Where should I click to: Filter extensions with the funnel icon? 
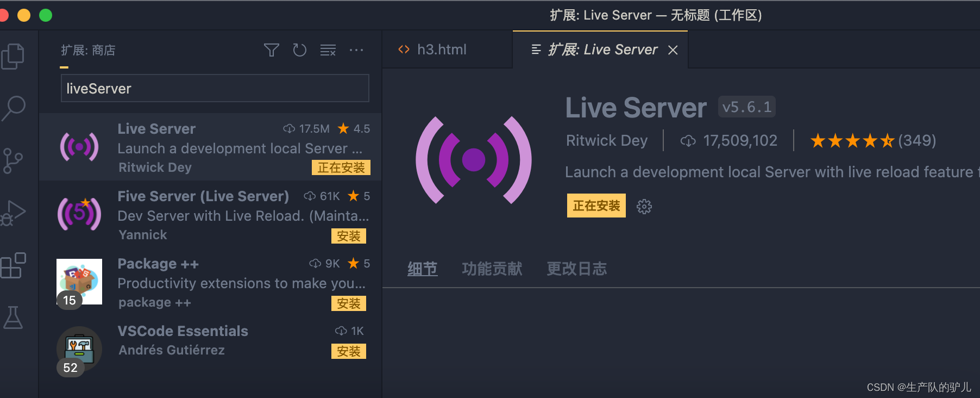point(272,50)
